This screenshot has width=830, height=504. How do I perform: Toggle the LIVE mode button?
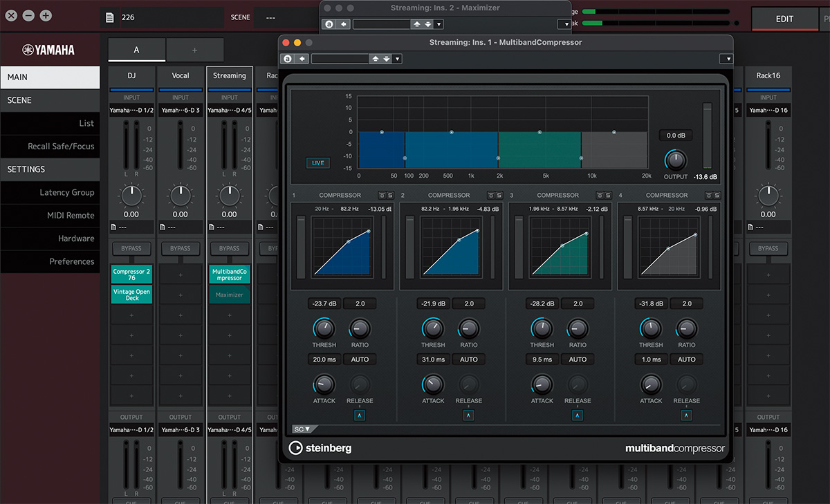click(319, 163)
